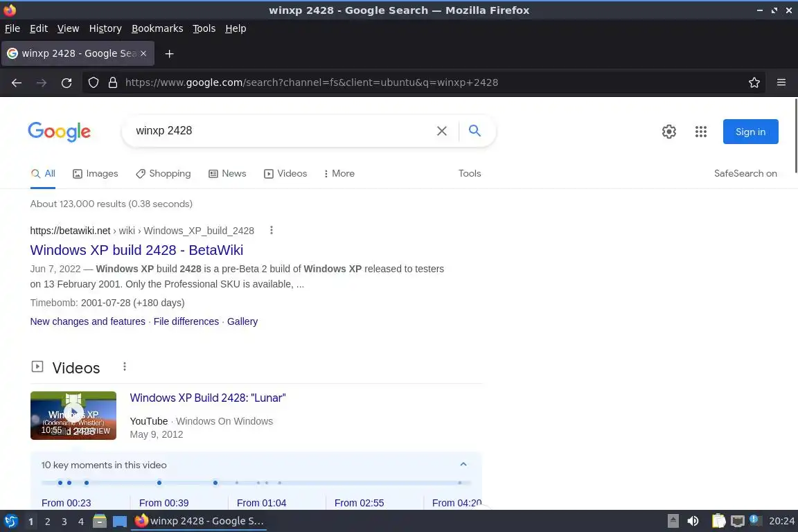Jump to the From 00:39 key moment

(164, 503)
